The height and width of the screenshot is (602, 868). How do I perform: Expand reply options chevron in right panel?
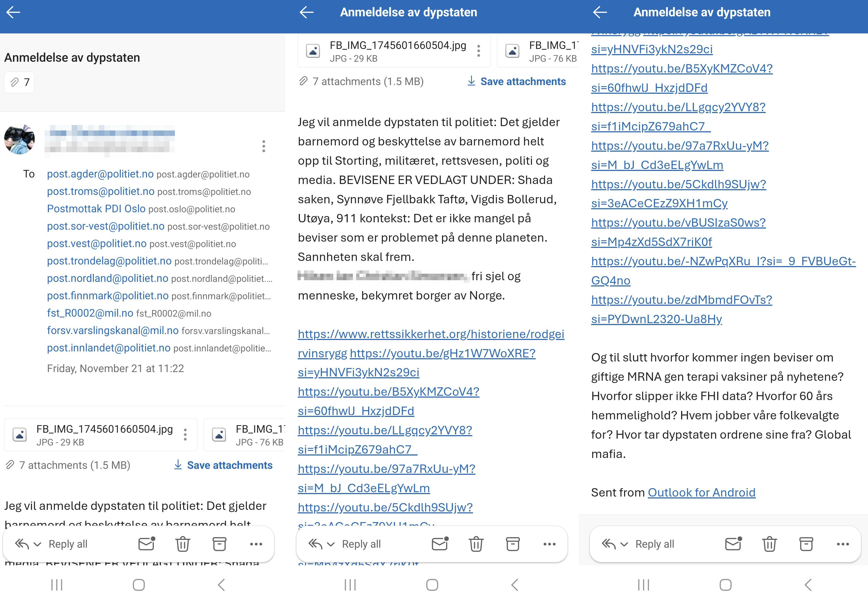[x=624, y=544]
